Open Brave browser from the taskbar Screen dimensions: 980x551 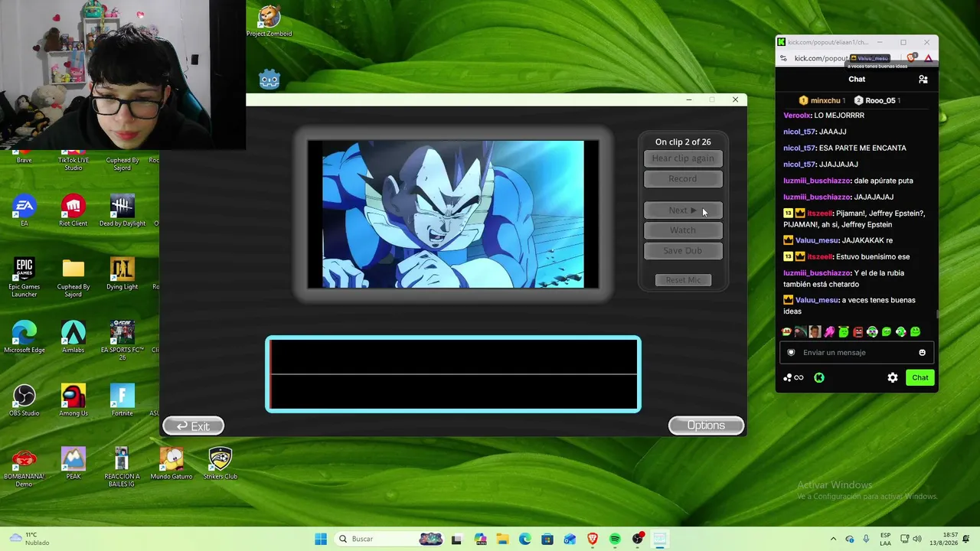point(593,539)
